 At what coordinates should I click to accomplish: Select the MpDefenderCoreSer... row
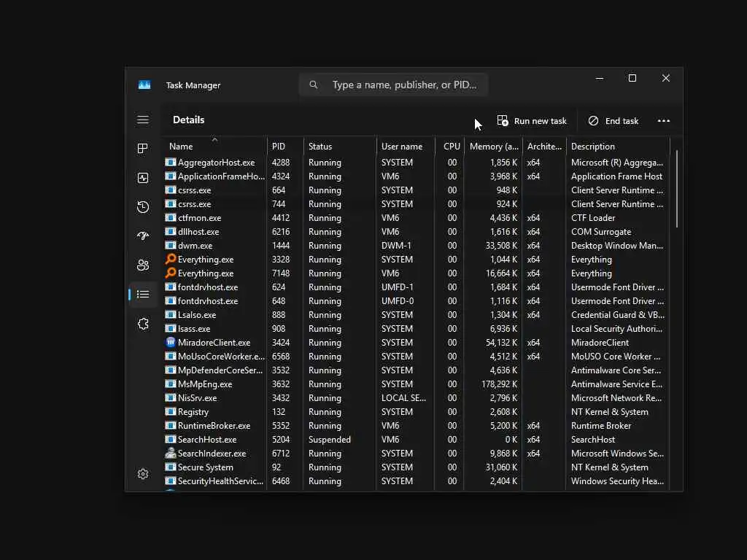coord(417,370)
